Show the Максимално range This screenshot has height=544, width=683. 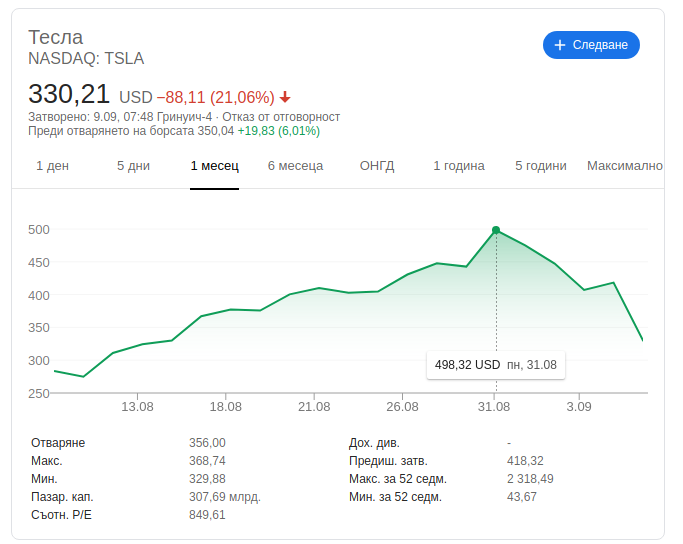[x=625, y=166]
